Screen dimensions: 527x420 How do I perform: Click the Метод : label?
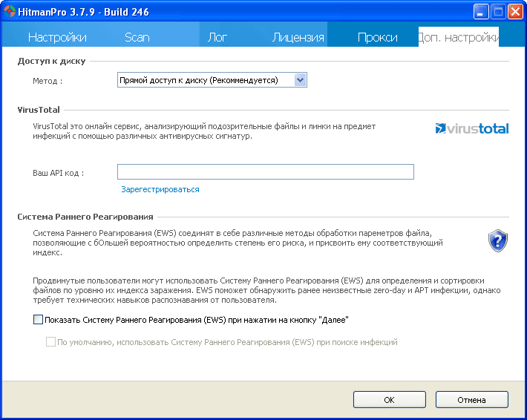[x=48, y=81]
